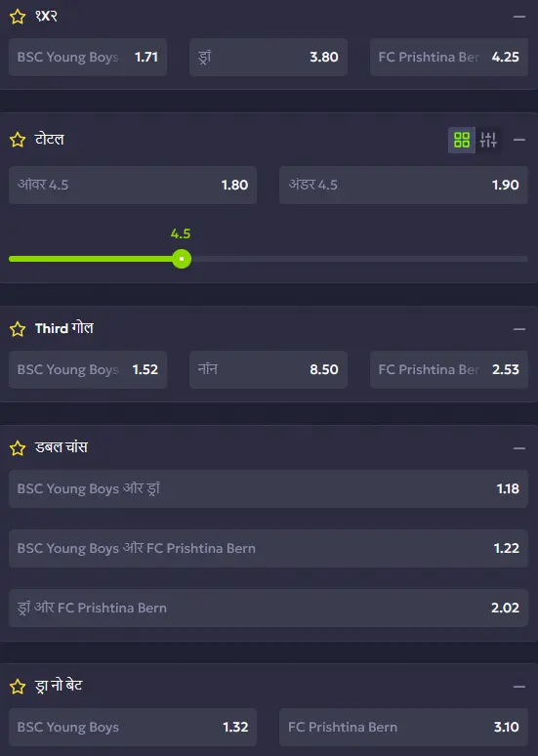Collapse the ड्रा नो बेट section
Screen dimensions: 538x756
(519, 687)
